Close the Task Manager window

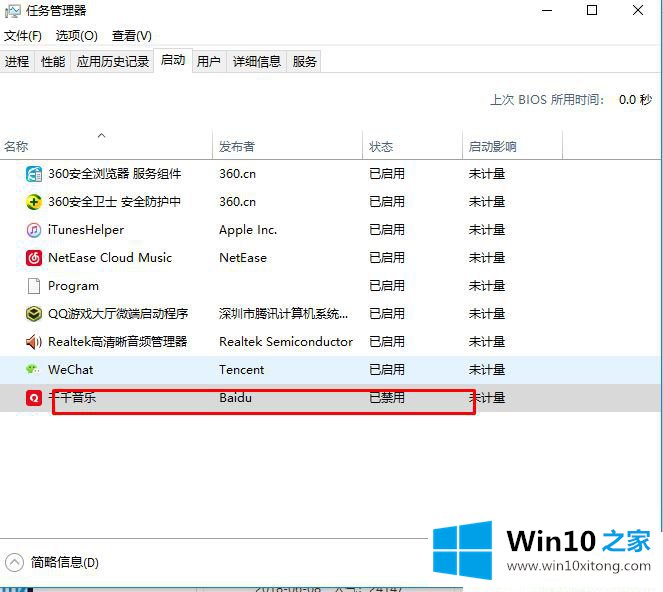click(x=638, y=11)
